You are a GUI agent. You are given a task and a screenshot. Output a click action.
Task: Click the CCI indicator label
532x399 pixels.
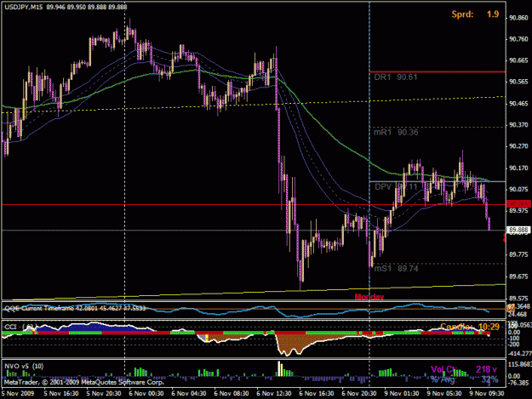point(20,327)
